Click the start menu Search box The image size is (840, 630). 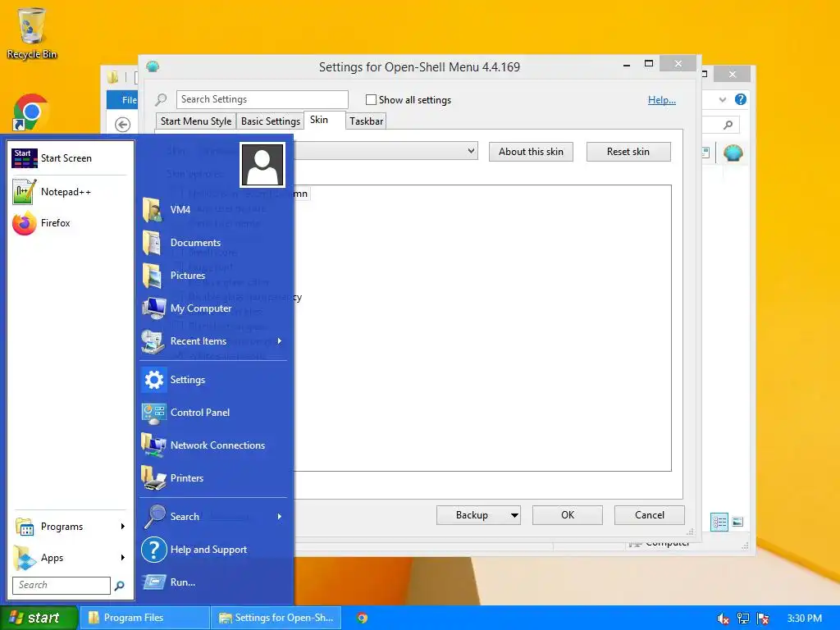coord(61,585)
